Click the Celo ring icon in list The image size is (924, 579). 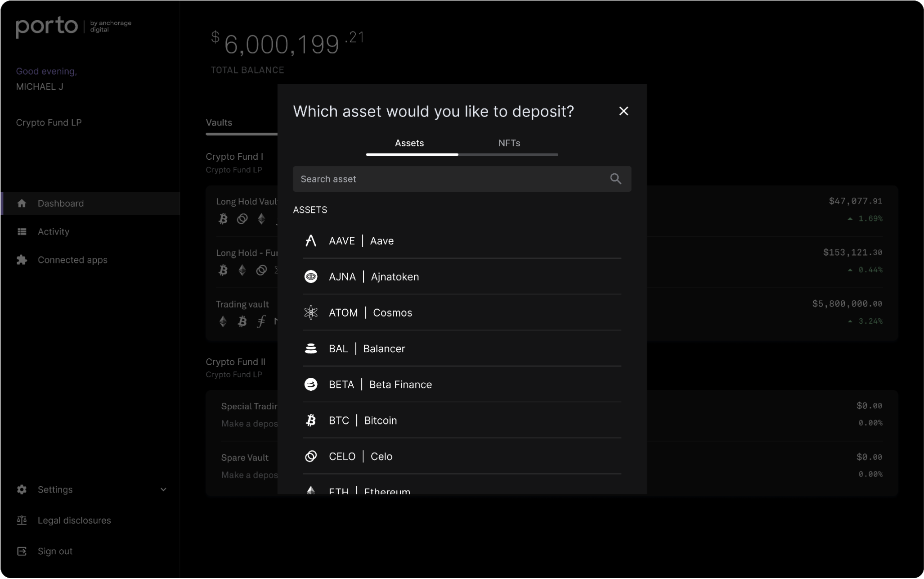[311, 457]
